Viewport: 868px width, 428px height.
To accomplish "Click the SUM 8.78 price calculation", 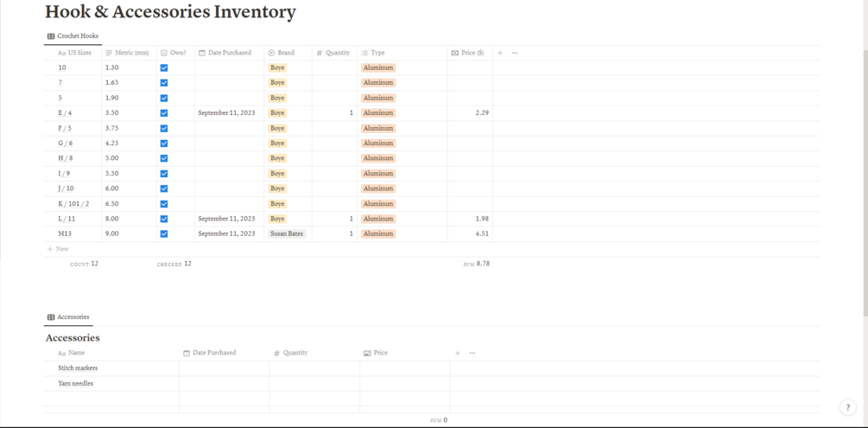I will (476, 264).
